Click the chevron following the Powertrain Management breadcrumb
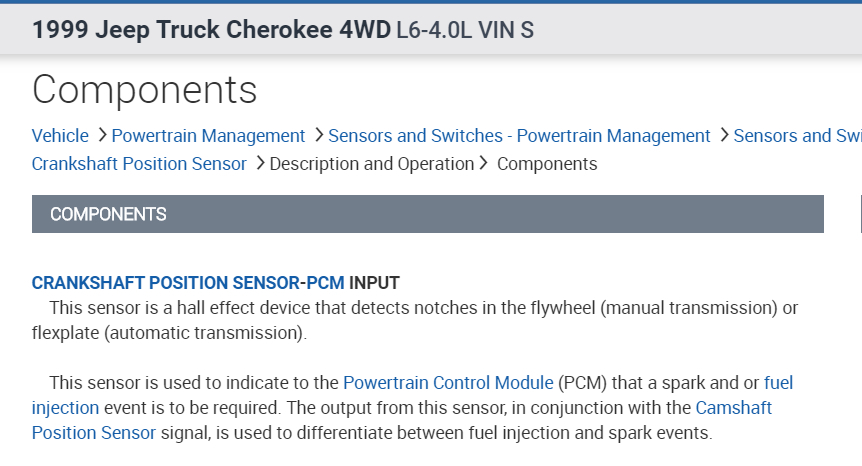Image resolution: width=862 pixels, height=466 pixels. [x=318, y=135]
